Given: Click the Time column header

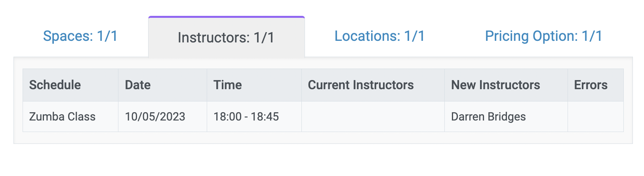Looking at the screenshot, I should coord(254,85).
